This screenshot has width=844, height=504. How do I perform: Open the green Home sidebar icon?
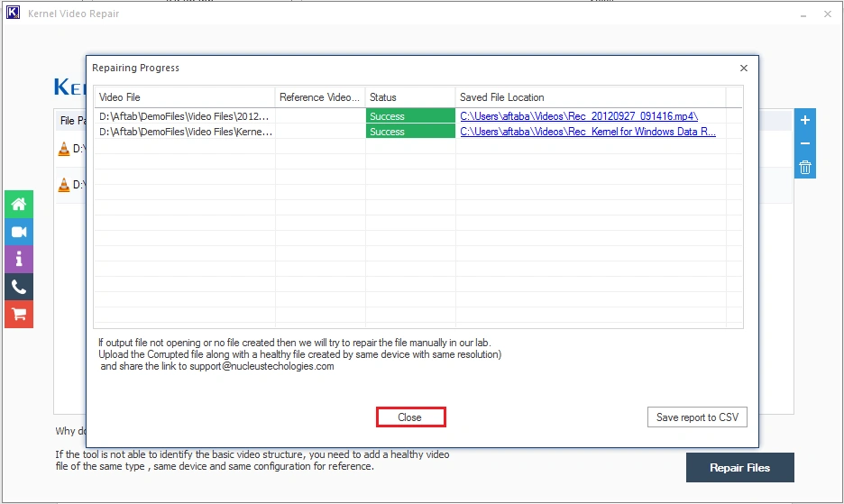[19, 204]
